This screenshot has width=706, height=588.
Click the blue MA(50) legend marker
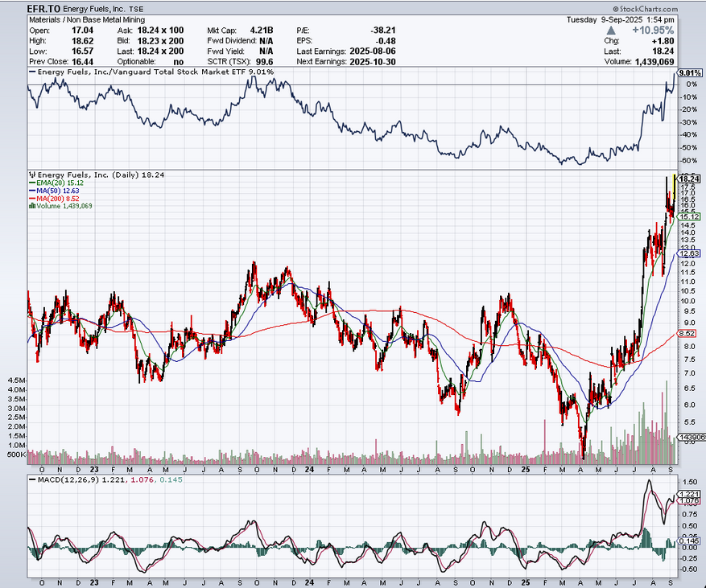(31, 191)
